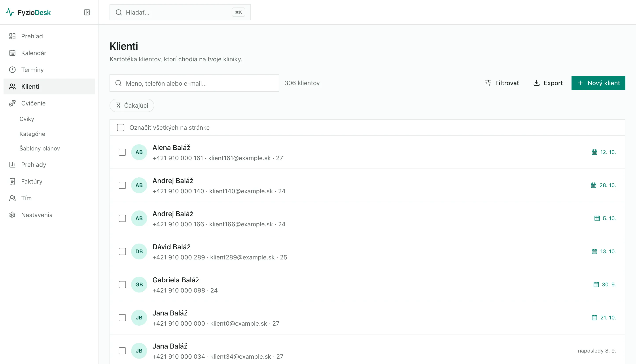Image resolution: width=636 pixels, height=364 pixels.
Task: Select Alena Baláž checkbox
Action: [122, 152]
